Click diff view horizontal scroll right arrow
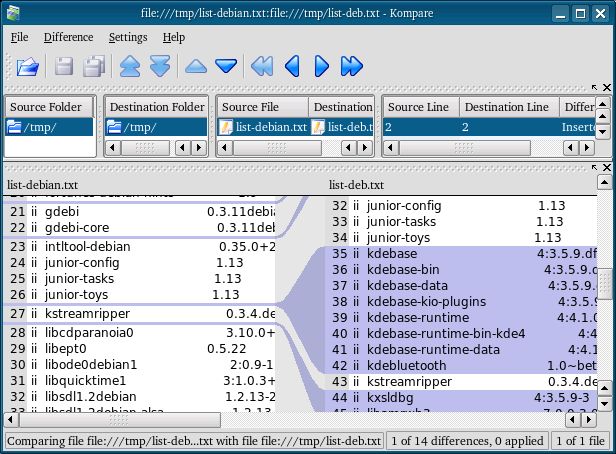The image size is (616, 454). (x=588, y=420)
